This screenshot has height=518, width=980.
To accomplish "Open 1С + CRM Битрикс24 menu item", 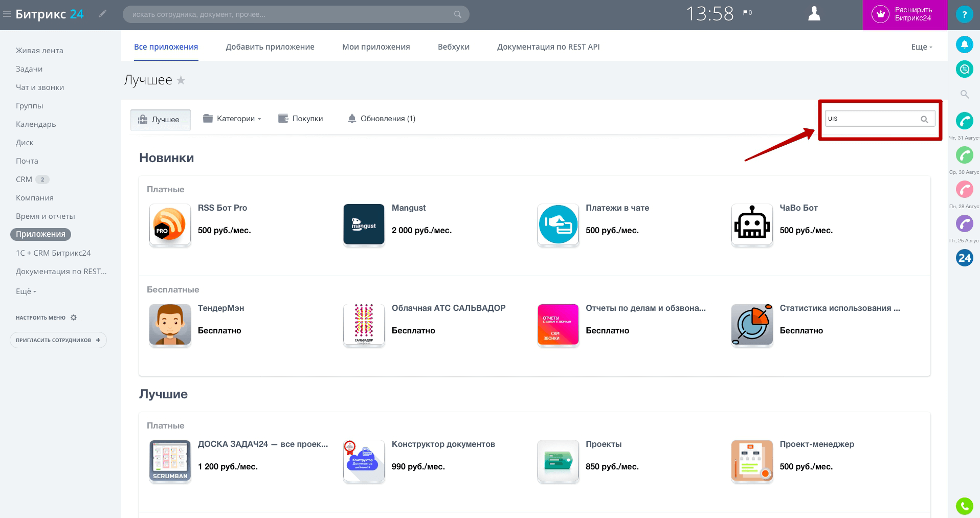I will pyautogui.click(x=53, y=253).
